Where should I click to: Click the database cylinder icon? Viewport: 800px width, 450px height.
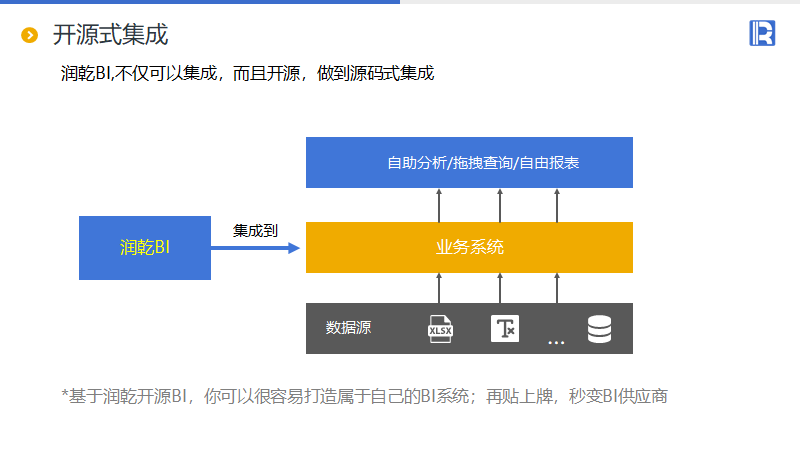[599, 329]
